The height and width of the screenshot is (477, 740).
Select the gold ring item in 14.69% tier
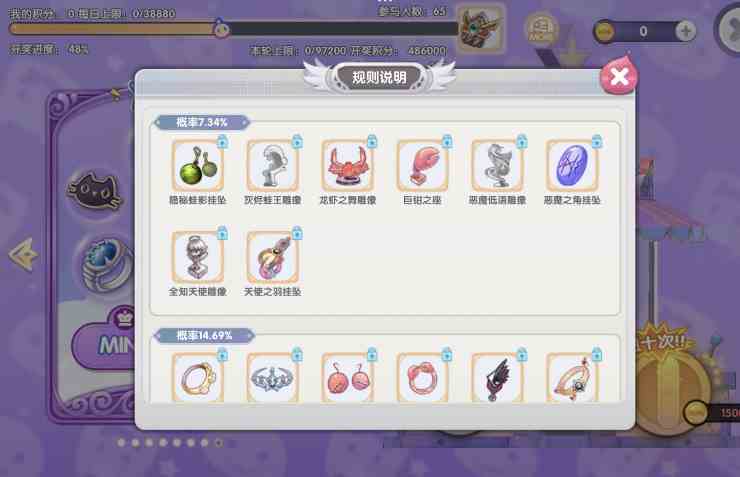tap(197, 377)
